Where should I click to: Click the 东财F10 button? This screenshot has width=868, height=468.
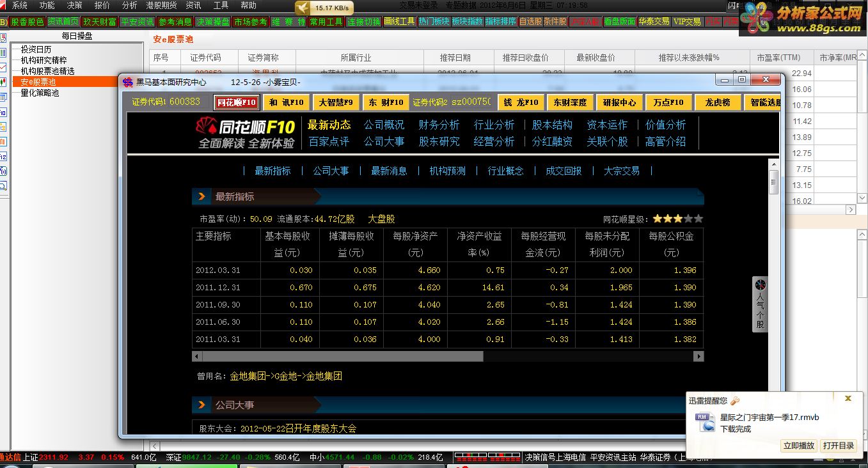click(386, 102)
